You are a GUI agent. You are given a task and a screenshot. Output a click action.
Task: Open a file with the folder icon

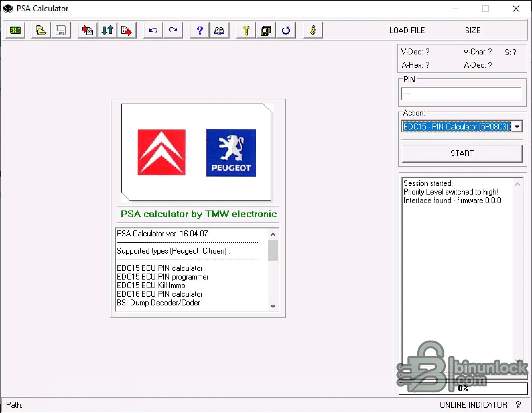41,31
